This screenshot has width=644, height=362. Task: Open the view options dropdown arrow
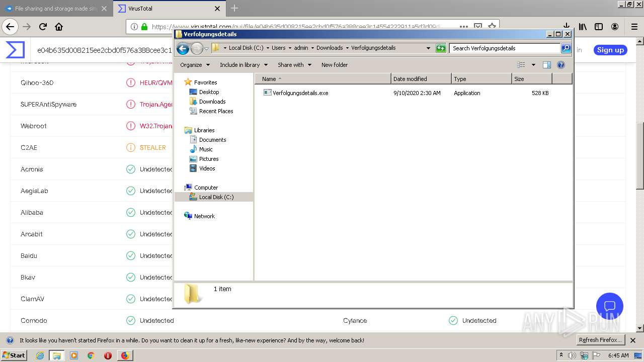(x=533, y=65)
